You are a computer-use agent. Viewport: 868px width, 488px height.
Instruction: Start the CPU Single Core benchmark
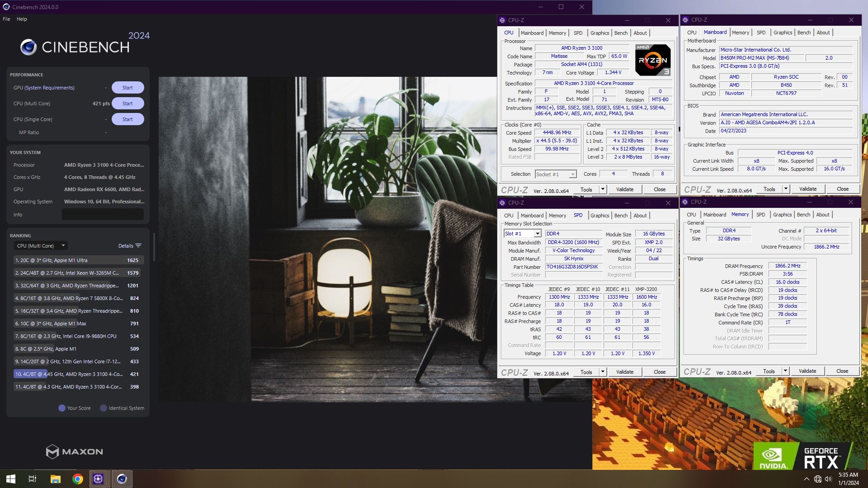click(127, 119)
